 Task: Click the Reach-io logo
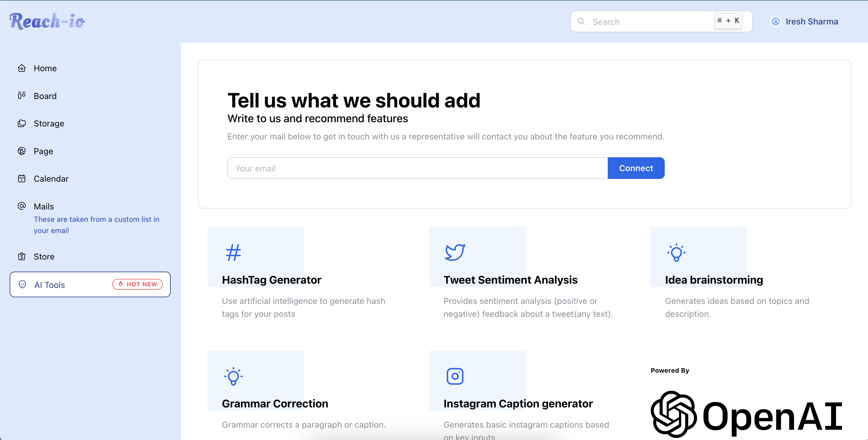(x=47, y=21)
